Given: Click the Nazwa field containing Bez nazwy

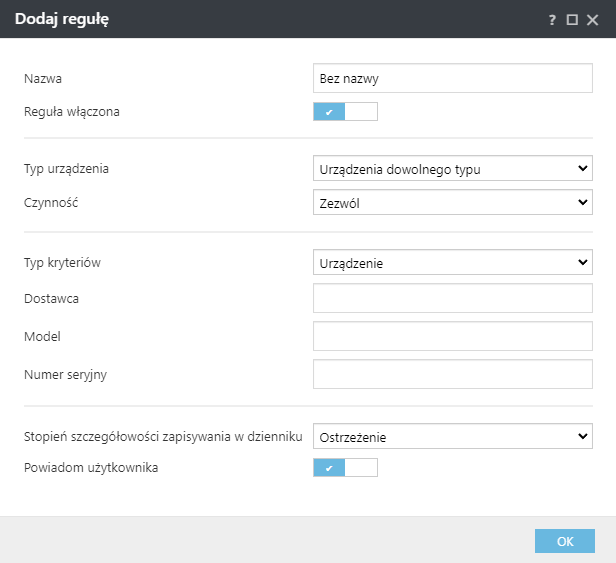Looking at the screenshot, I should (452, 78).
